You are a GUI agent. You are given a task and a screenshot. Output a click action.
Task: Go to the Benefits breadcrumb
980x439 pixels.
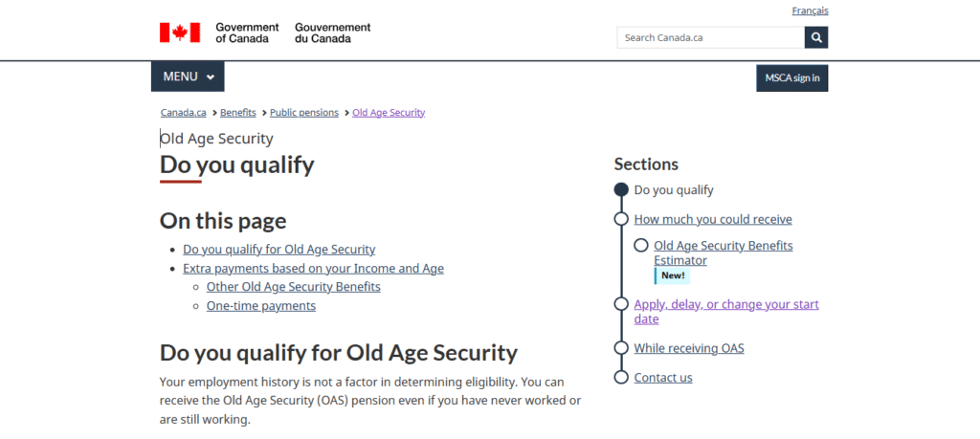tap(238, 113)
